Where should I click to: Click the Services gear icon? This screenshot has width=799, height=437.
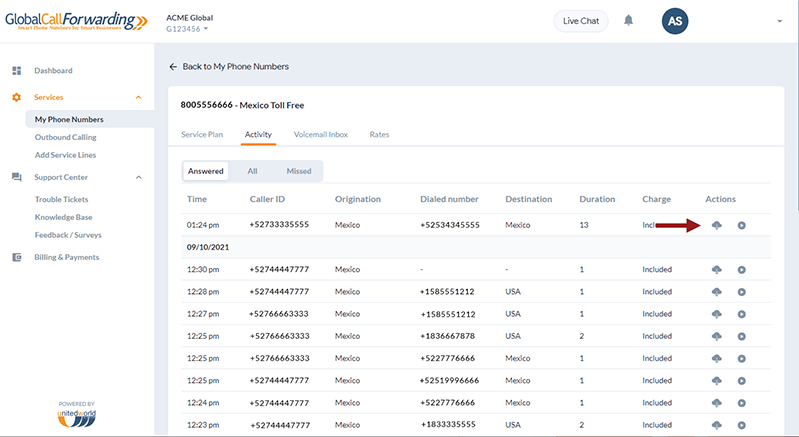(16, 97)
